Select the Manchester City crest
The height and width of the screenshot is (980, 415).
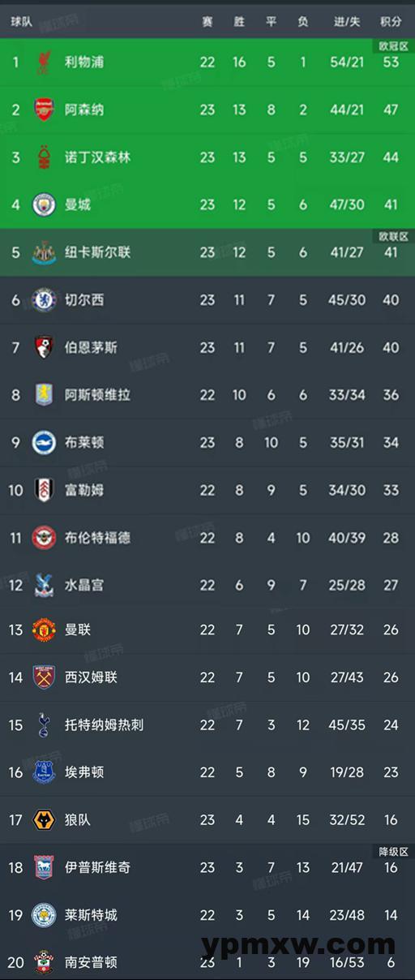(44, 204)
